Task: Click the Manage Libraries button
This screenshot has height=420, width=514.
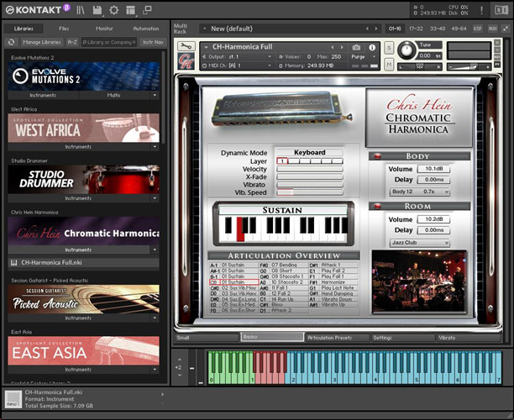Action: [x=42, y=41]
